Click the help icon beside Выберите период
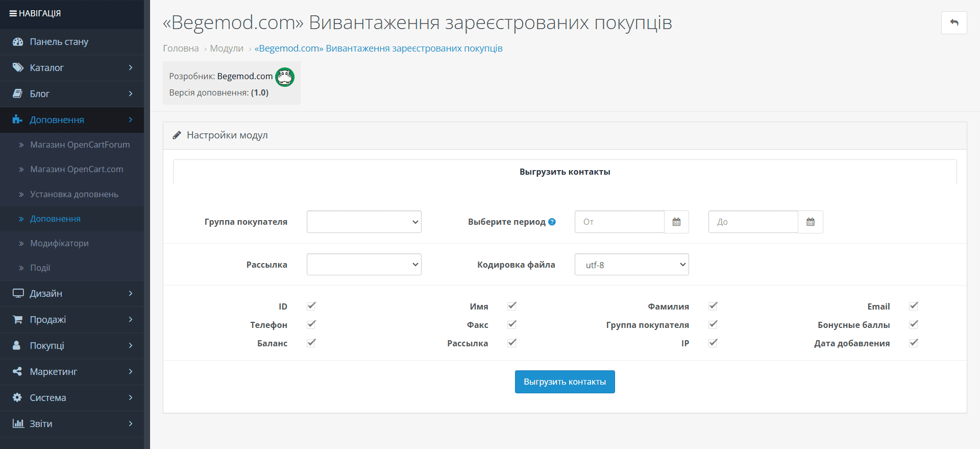This screenshot has width=980, height=449. click(x=552, y=222)
